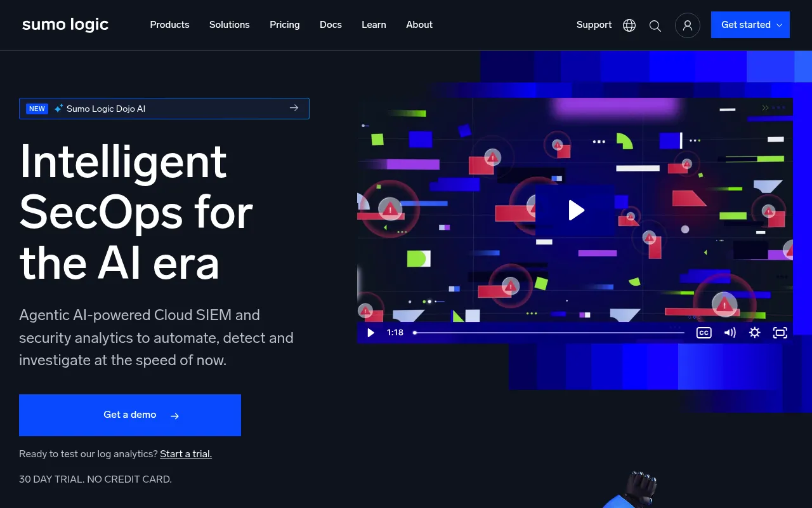This screenshot has height=508, width=812.
Task: Play the video with the center play button
Action: pyautogui.click(x=575, y=210)
